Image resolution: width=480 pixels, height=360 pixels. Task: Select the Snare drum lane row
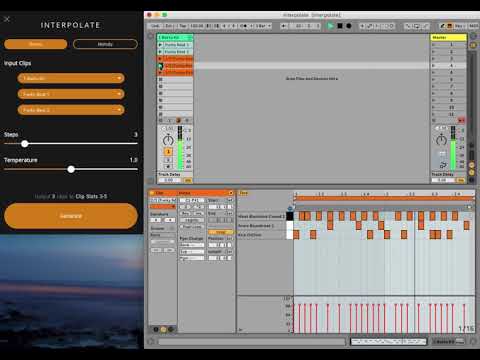click(x=262, y=226)
